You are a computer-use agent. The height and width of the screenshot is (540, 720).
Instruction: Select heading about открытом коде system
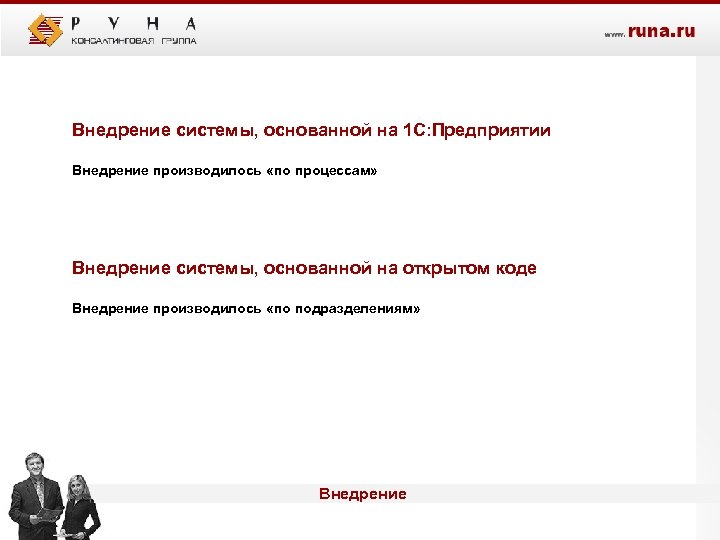point(304,268)
